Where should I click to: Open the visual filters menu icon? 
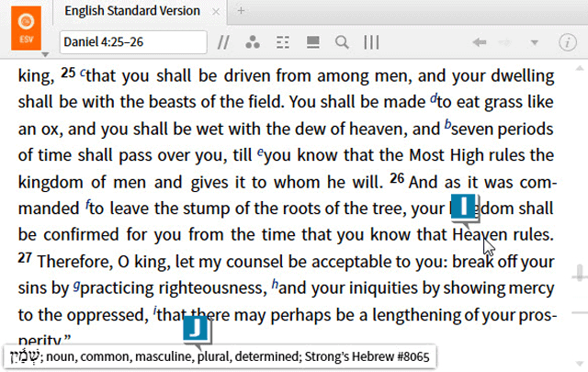click(254, 42)
